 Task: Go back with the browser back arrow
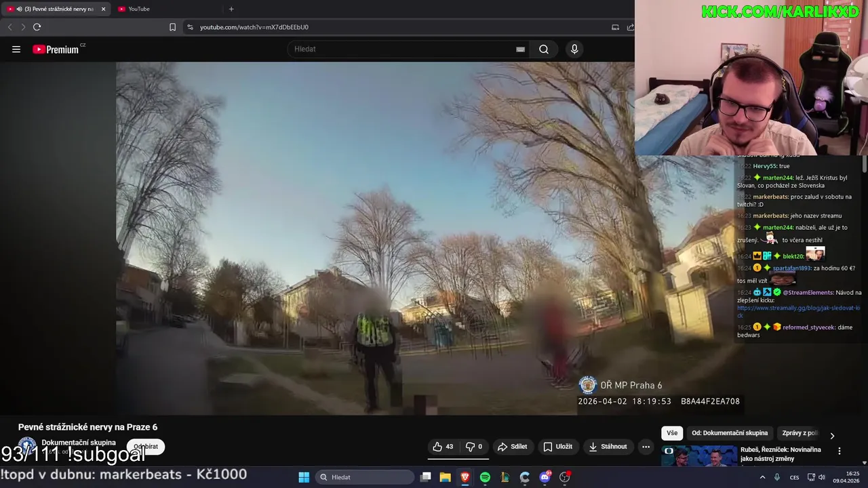[x=9, y=27]
